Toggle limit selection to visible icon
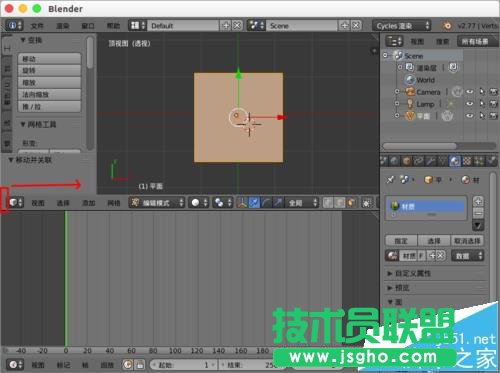The height and width of the screenshot is (373, 500). pos(366,202)
